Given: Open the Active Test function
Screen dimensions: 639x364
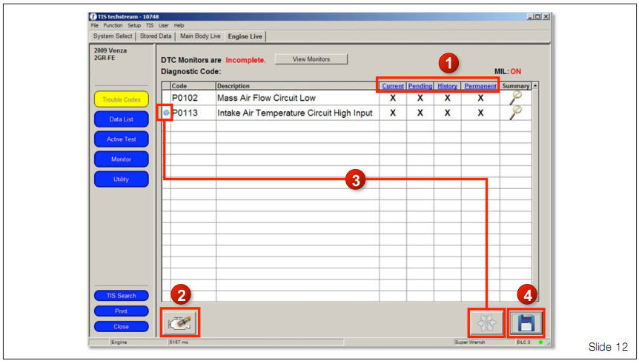Looking at the screenshot, I should click(122, 139).
